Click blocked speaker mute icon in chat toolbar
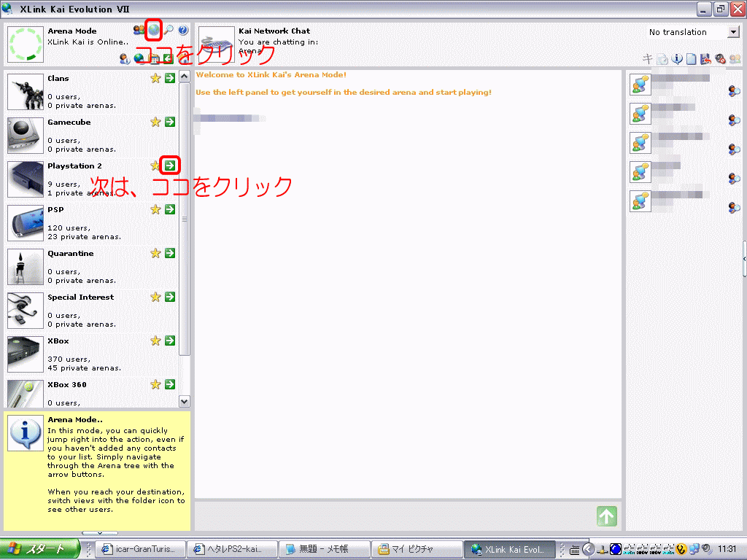 pyautogui.click(x=720, y=58)
